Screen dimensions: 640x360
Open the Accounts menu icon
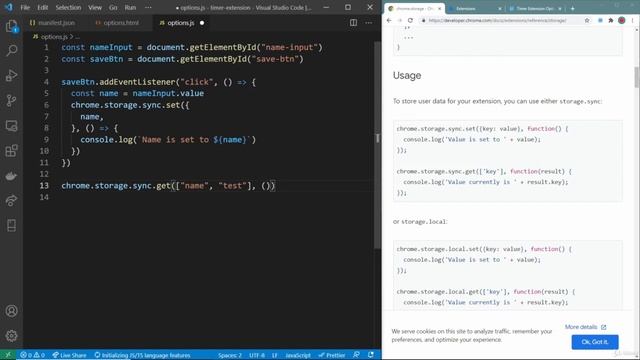click(x=11, y=311)
